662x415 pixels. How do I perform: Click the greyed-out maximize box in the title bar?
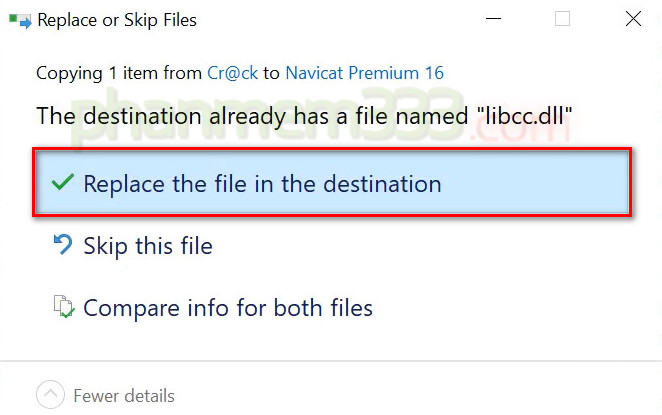click(x=562, y=19)
